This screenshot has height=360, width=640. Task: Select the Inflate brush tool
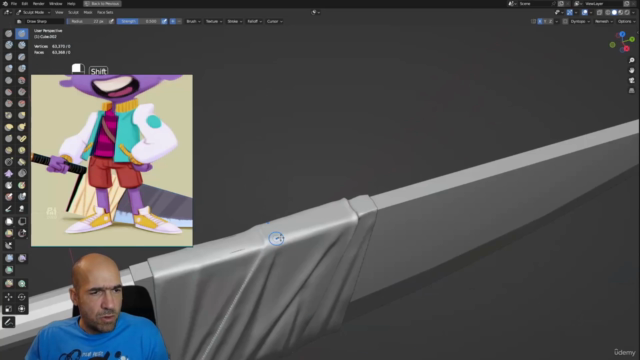(x=9, y=68)
